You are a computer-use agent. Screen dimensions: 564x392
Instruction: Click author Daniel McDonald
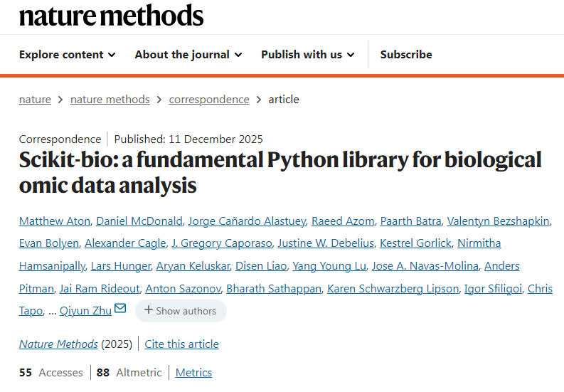(140, 221)
